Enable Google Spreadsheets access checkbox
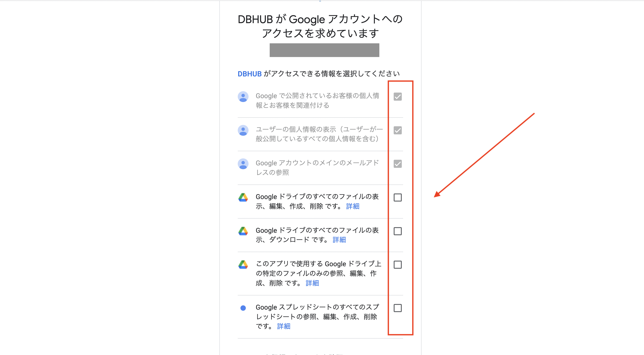The width and height of the screenshot is (644, 355). 398,308
